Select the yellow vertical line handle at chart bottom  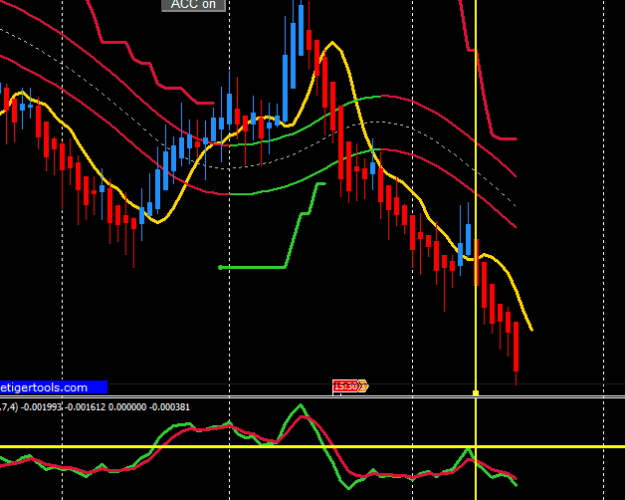(476, 393)
